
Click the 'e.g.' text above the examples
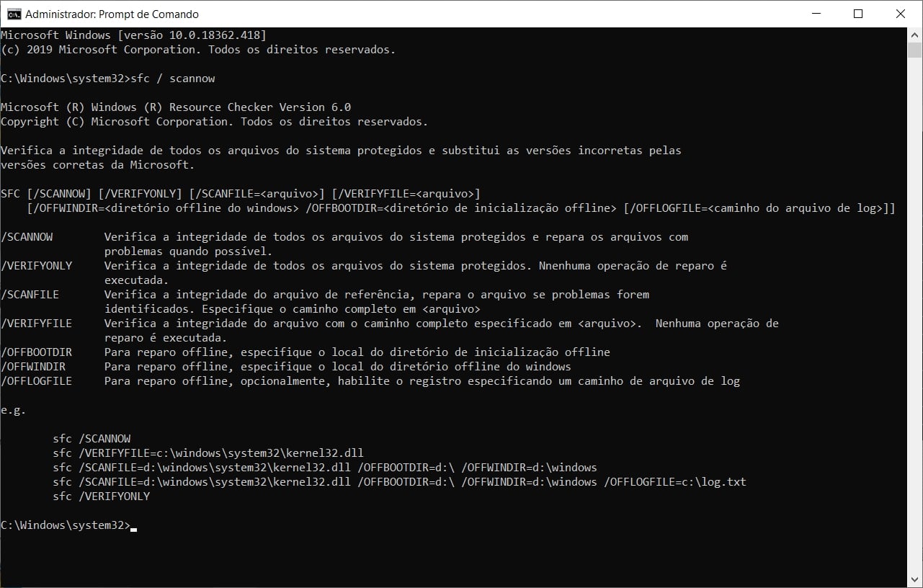coord(13,410)
